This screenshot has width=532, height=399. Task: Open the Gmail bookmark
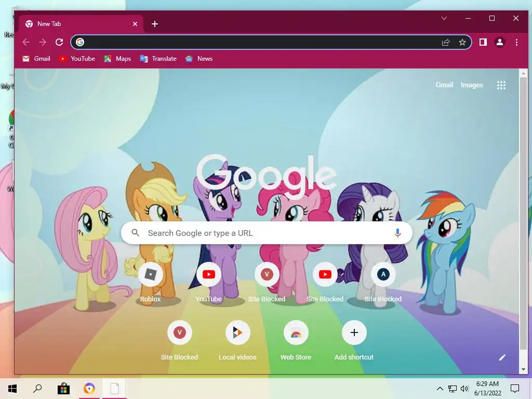tap(36, 59)
